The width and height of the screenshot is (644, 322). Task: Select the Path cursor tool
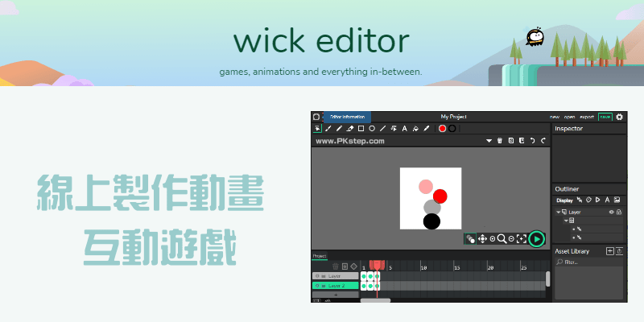pyautogui.click(x=394, y=129)
